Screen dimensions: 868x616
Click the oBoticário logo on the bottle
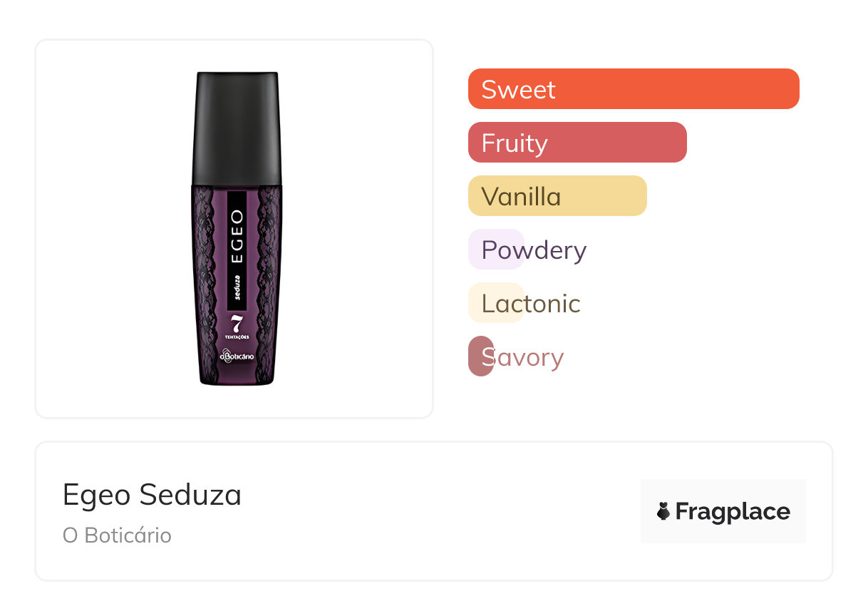(x=237, y=355)
